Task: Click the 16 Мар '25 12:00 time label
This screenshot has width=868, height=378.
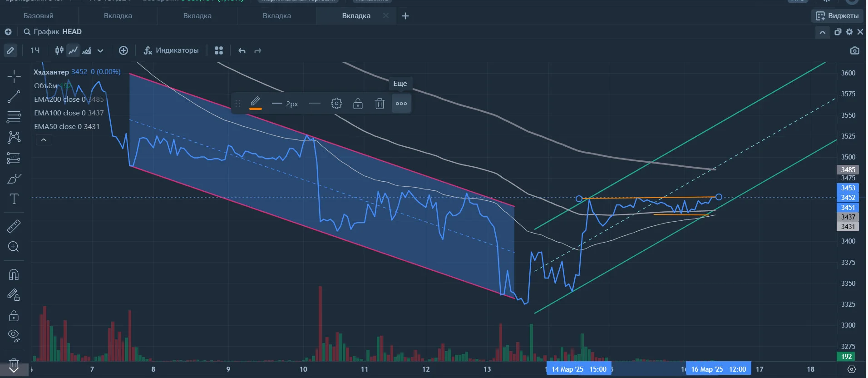Action: 718,369
